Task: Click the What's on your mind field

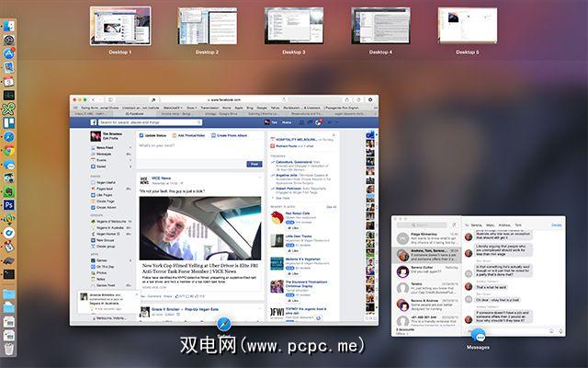Action: click(200, 150)
